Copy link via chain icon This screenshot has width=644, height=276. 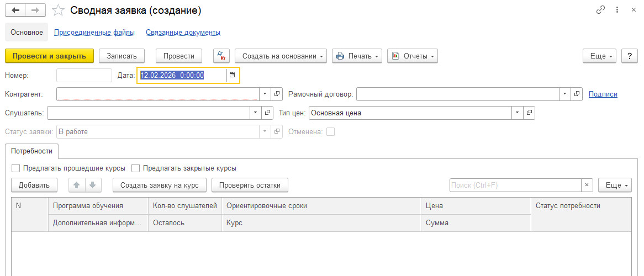(x=600, y=10)
